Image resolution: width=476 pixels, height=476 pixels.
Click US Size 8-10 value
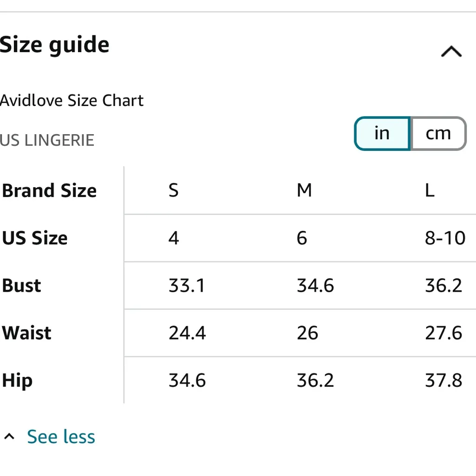click(x=445, y=238)
